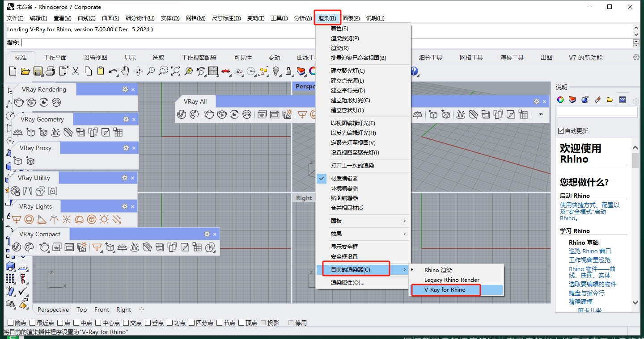Create an infinite plane from VRay Geometry toolbar
Viewport: 644px width, 339px height.
click(17, 133)
